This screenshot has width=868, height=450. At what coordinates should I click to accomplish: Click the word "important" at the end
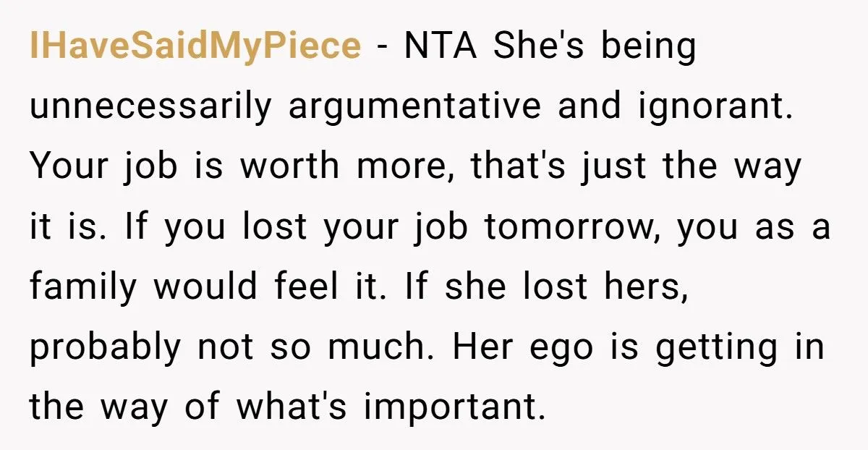click(454, 407)
